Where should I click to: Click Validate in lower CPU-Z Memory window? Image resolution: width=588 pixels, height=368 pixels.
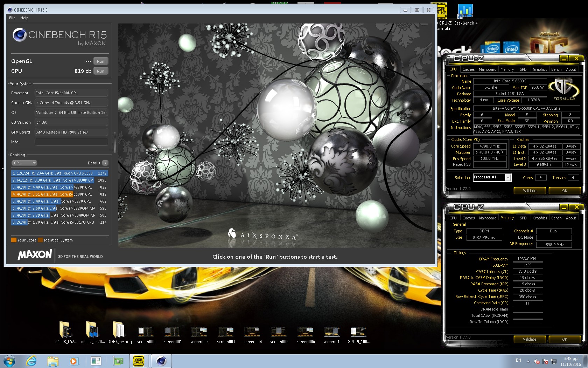pyautogui.click(x=530, y=339)
